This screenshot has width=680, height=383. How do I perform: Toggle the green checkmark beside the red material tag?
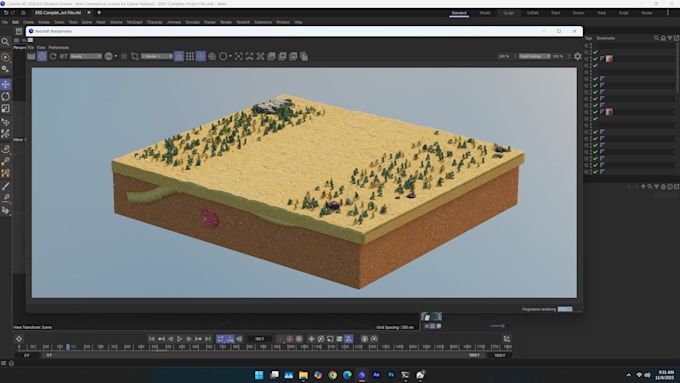595,112
